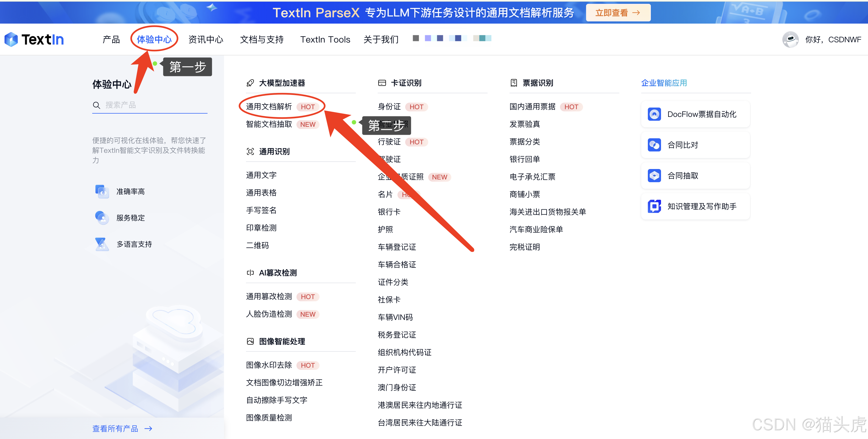Open 人脸伪造检测
Viewport: 868px width, 439px height.
tap(269, 314)
